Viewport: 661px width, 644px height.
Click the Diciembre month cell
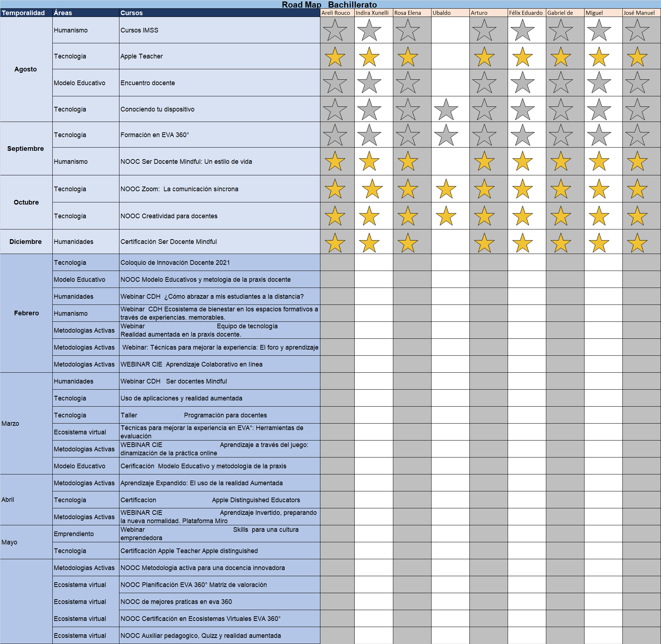(x=26, y=242)
